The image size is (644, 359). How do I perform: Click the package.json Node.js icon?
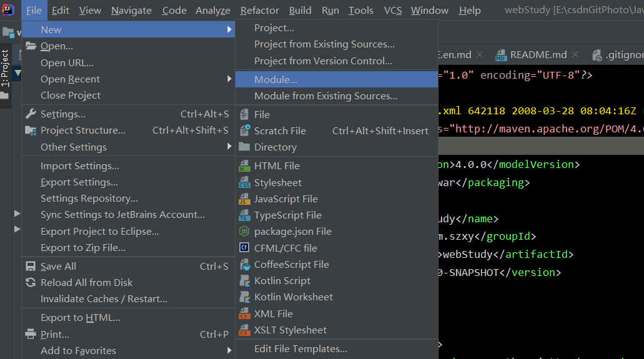244,231
